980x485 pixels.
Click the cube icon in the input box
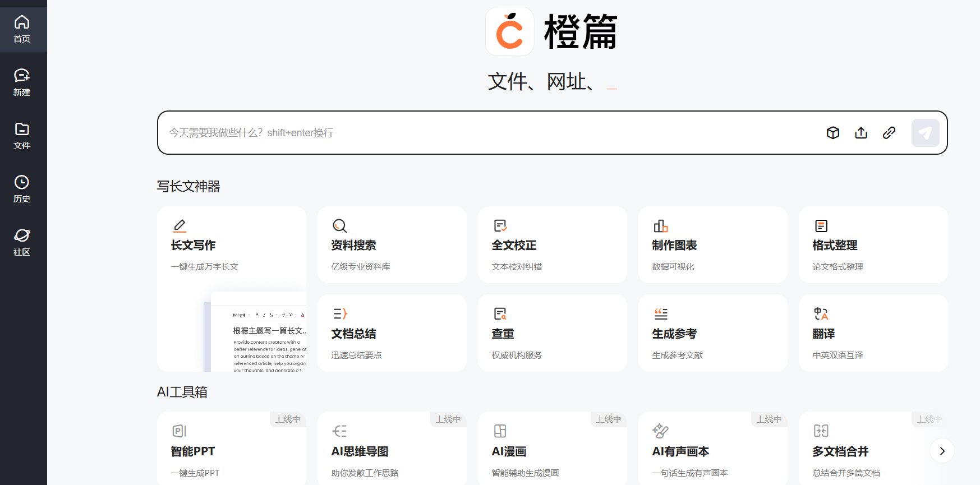pyautogui.click(x=833, y=133)
